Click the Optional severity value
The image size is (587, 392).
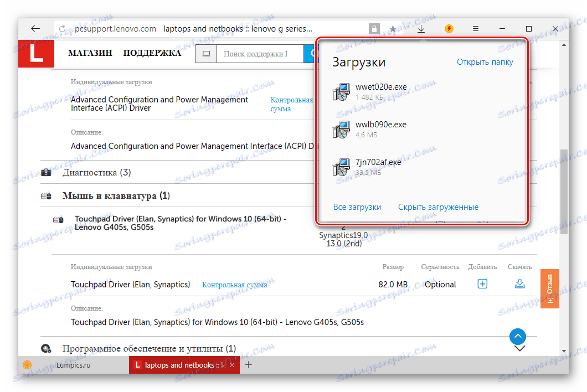(440, 285)
